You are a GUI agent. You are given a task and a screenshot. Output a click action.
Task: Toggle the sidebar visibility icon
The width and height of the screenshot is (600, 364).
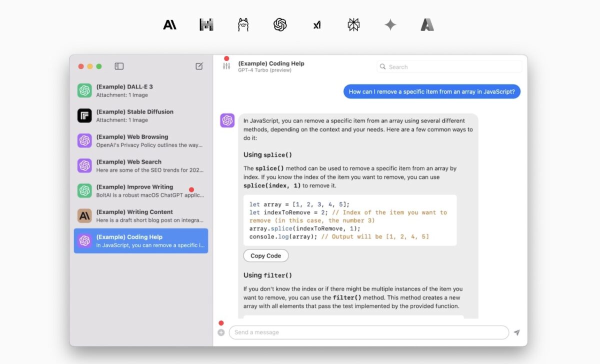click(x=119, y=66)
